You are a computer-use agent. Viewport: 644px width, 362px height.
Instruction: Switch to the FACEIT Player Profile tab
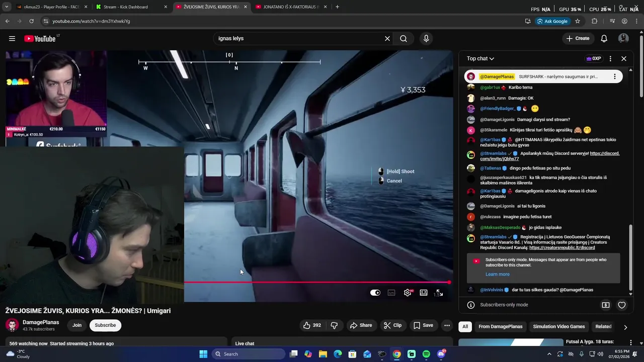pos(51,7)
